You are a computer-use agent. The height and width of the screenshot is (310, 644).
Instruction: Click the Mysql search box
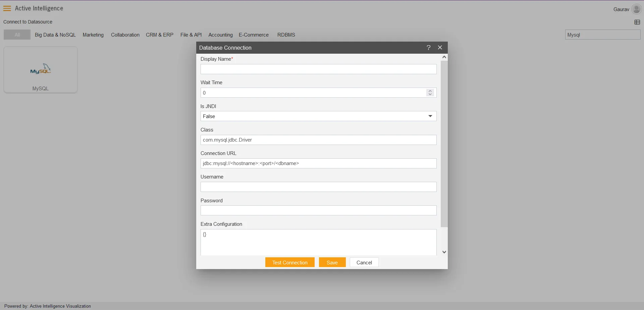[x=603, y=35]
